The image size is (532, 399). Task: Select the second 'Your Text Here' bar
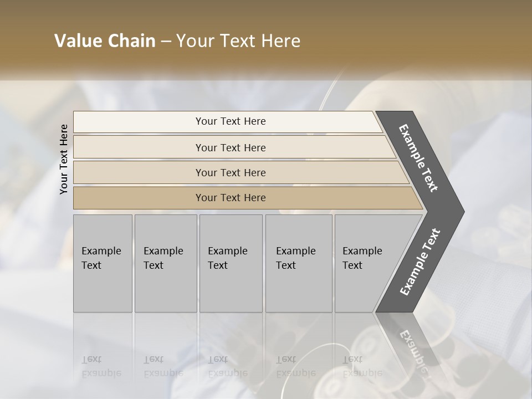point(230,147)
